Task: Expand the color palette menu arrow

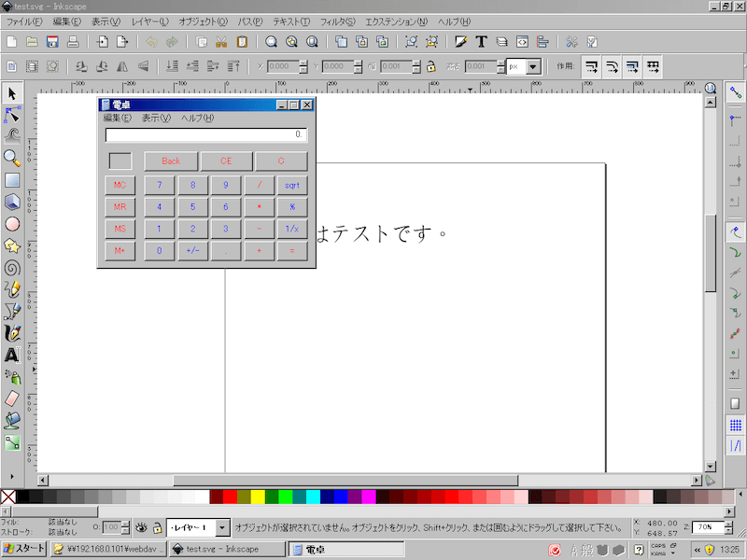Action: 740,495
